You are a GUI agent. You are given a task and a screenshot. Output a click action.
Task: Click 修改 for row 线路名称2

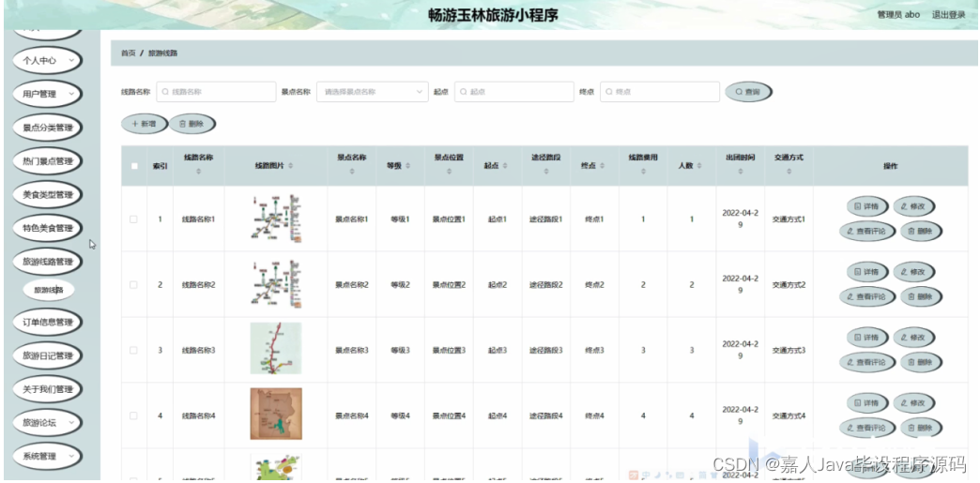913,272
